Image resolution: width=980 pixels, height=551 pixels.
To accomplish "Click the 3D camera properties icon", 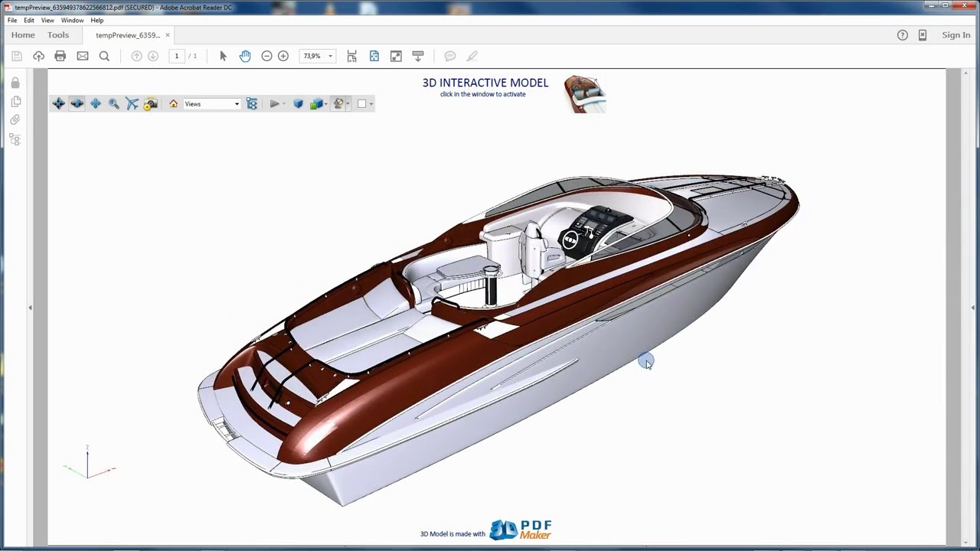I will point(151,103).
